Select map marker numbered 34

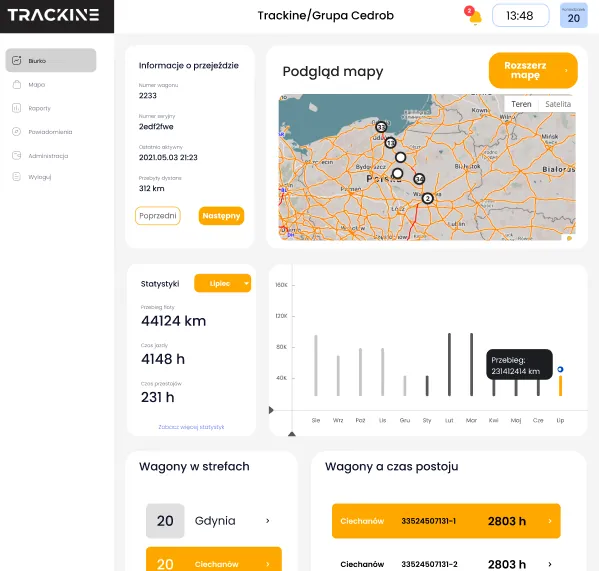419,179
